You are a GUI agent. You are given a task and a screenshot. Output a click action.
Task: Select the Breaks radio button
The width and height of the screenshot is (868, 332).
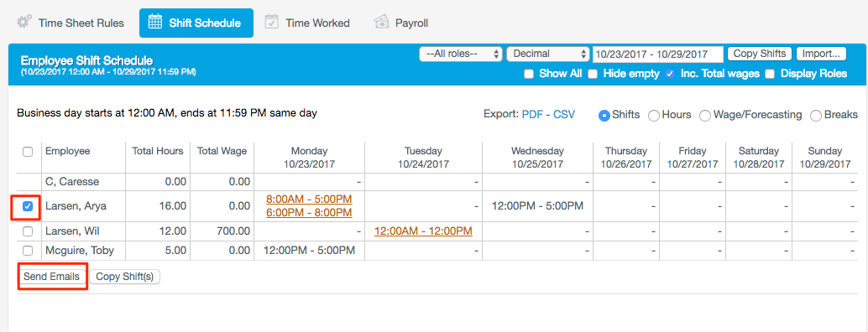coord(816,116)
